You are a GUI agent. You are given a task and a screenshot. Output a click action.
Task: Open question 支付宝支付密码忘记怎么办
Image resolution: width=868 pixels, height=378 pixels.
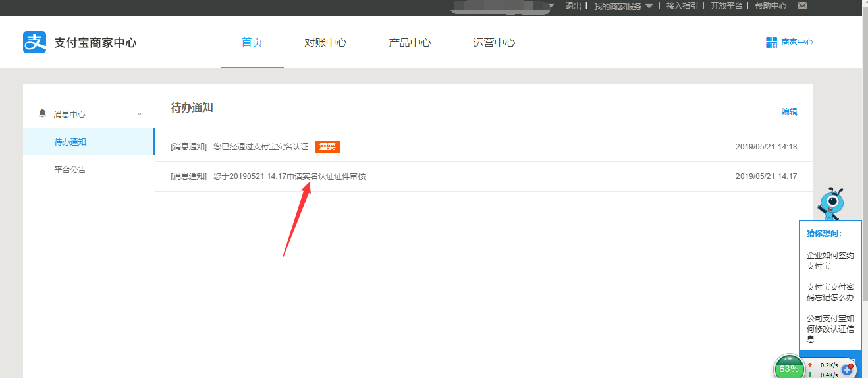coord(830,292)
